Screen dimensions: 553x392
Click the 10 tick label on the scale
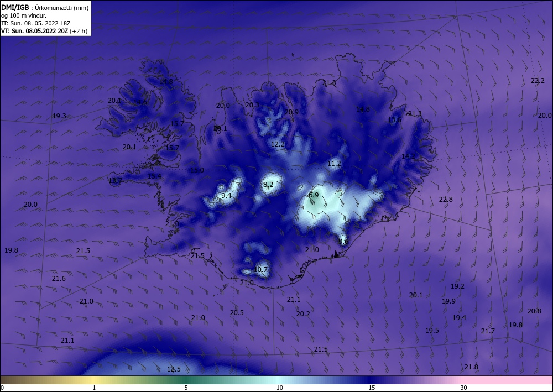coord(279,388)
